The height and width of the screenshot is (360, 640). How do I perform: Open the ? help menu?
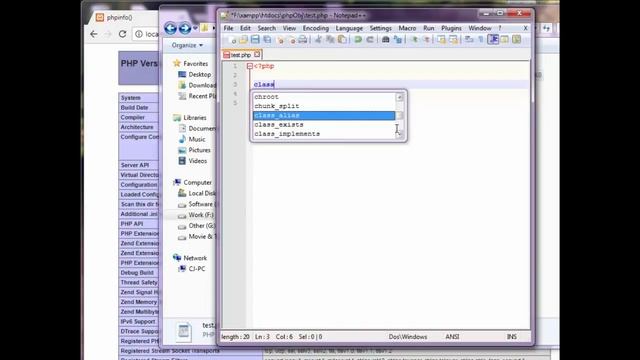[500, 28]
